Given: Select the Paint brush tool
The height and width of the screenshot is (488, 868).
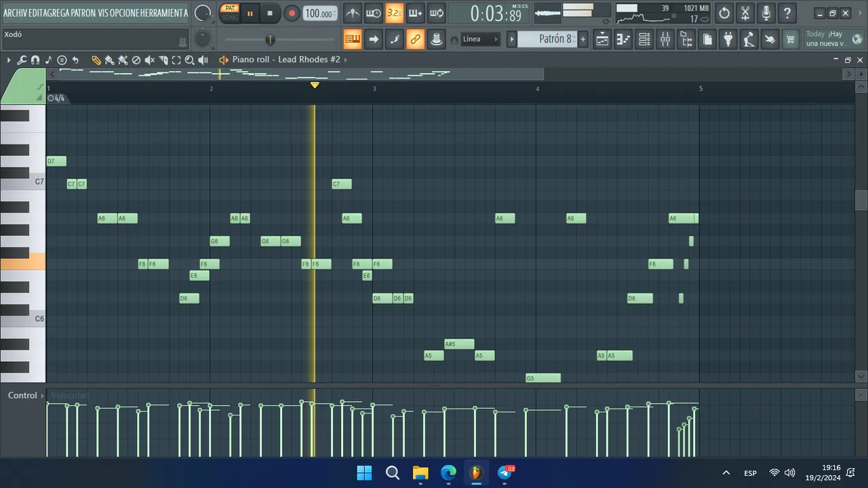Looking at the screenshot, I should point(109,60).
